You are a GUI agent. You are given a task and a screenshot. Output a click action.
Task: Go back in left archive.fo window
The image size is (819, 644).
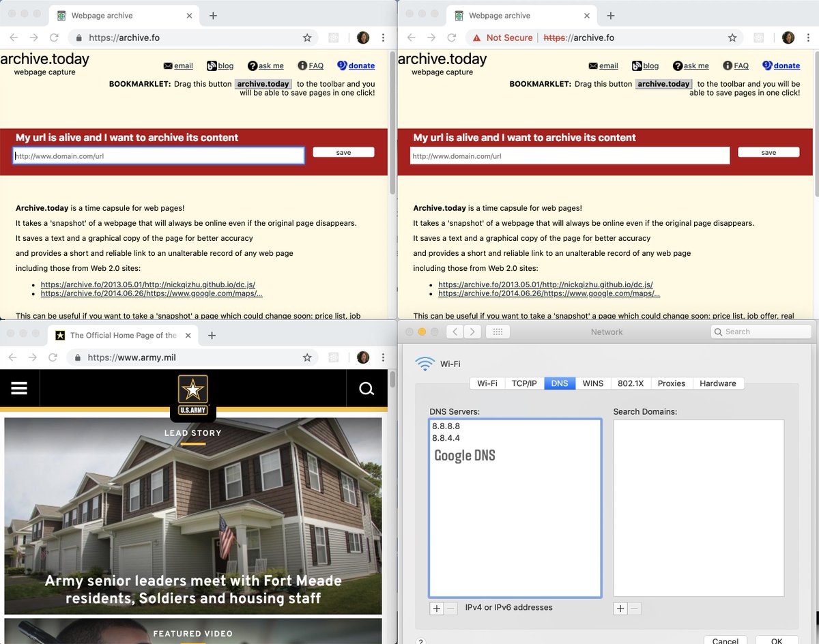point(14,38)
